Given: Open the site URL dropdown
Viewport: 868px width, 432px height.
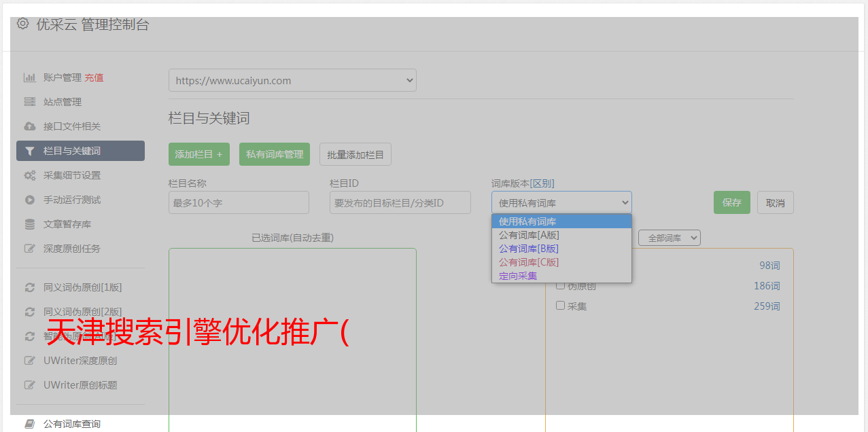Looking at the screenshot, I should click(x=292, y=80).
